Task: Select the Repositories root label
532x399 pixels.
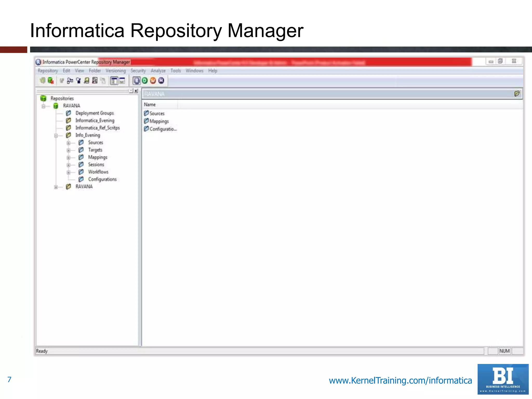Action: click(x=62, y=98)
